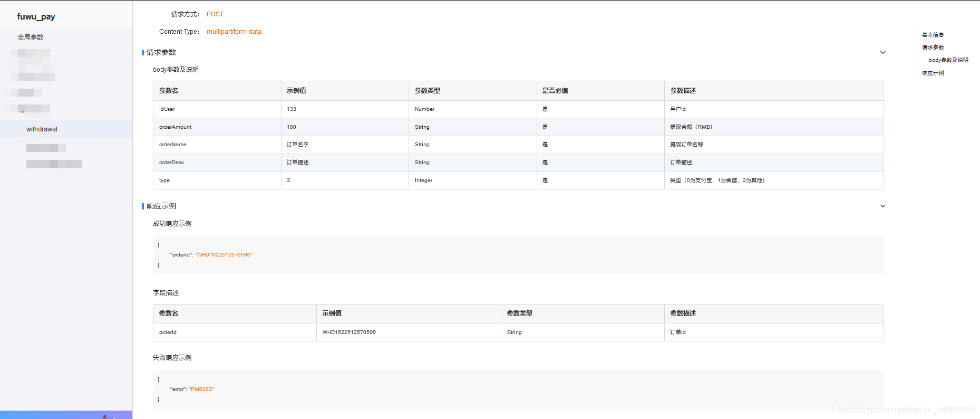Select the type parameter cell
This screenshot has height=419, width=980.
(217, 180)
